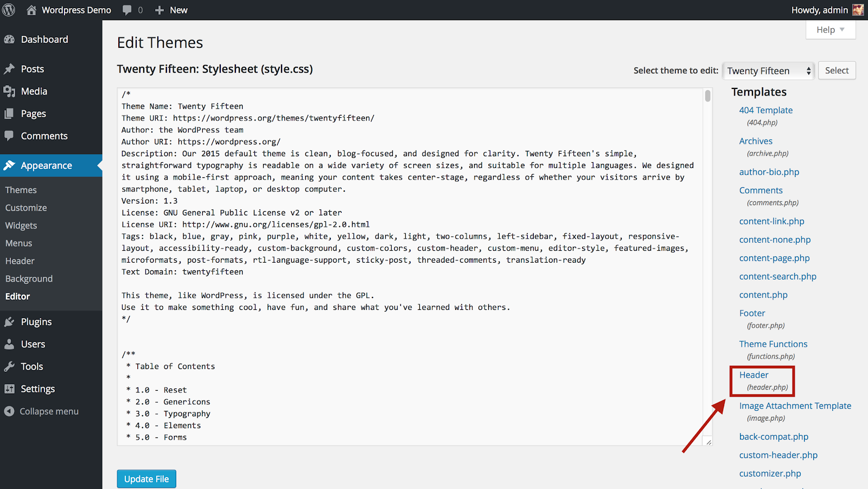Click the WordPress logo in the admin bar

click(x=8, y=10)
